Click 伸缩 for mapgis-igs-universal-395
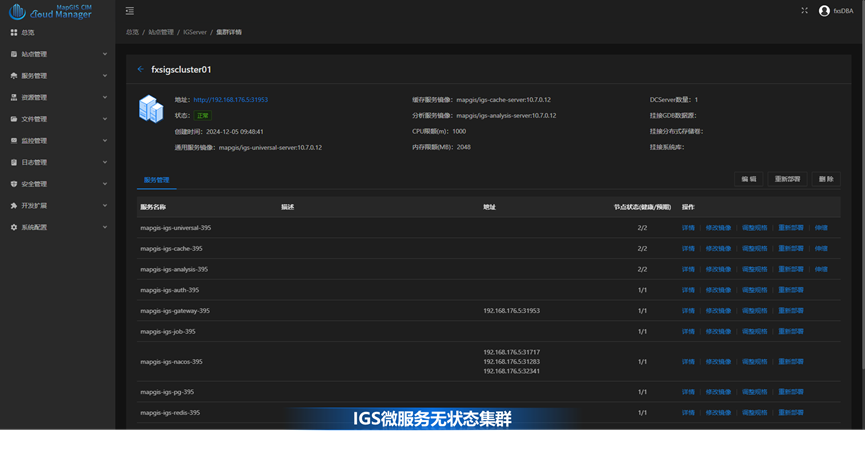865x450 pixels. (821, 228)
